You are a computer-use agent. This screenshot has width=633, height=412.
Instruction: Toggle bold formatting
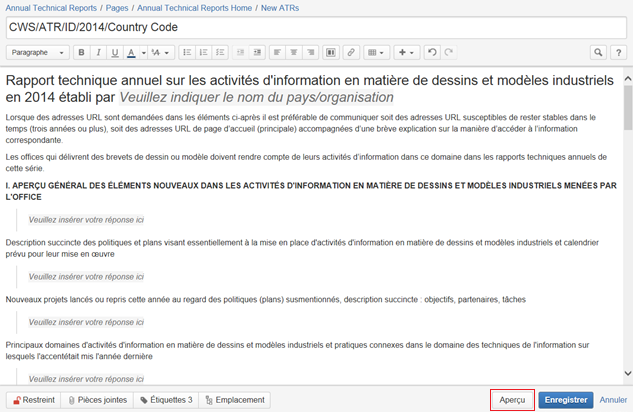pyautogui.click(x=82, y=52)
